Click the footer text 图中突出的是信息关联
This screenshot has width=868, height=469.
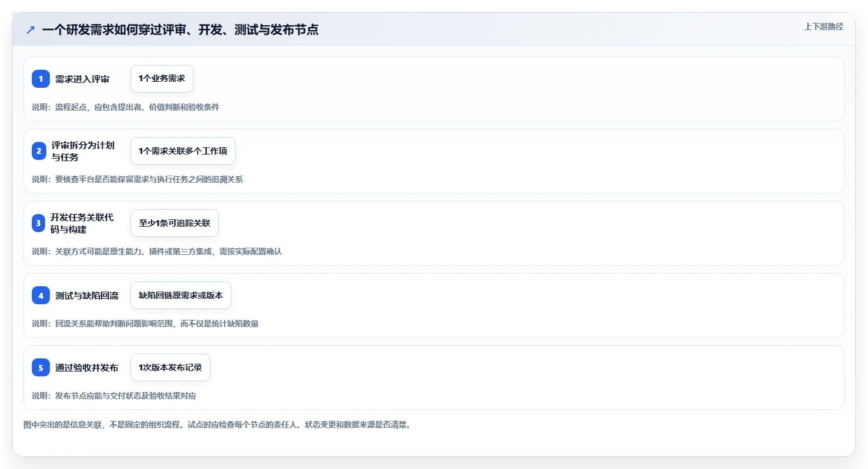[217, 425]
